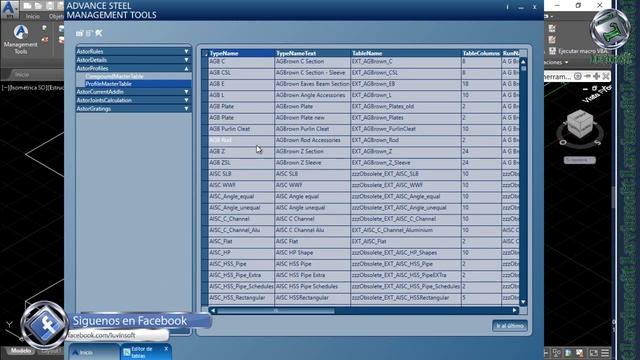Click the top edit icon above Ejecutar macro VBA

(552, 28)
